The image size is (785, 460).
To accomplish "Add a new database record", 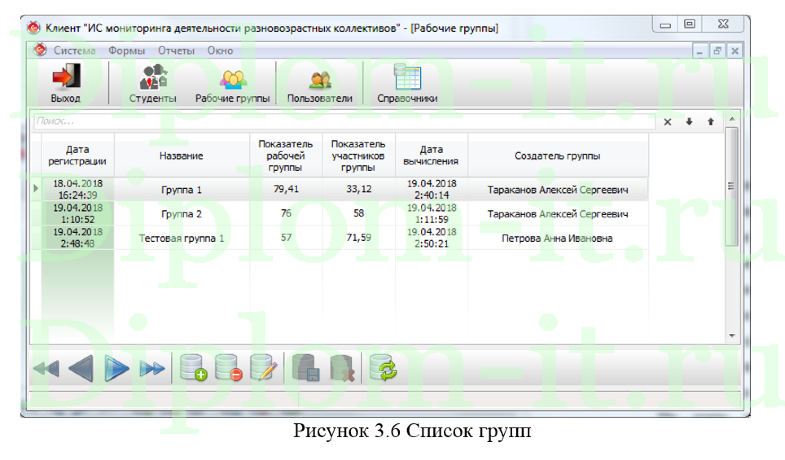I will 193,367.
